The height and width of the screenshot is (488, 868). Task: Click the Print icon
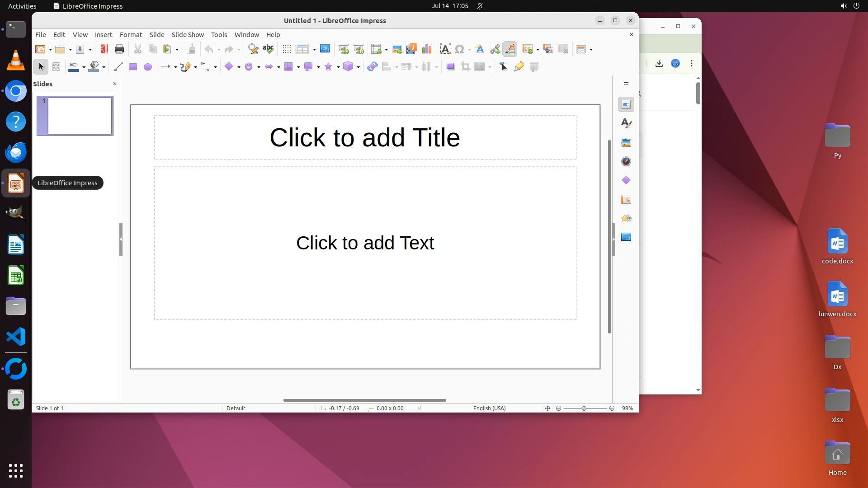click(119, 49)
